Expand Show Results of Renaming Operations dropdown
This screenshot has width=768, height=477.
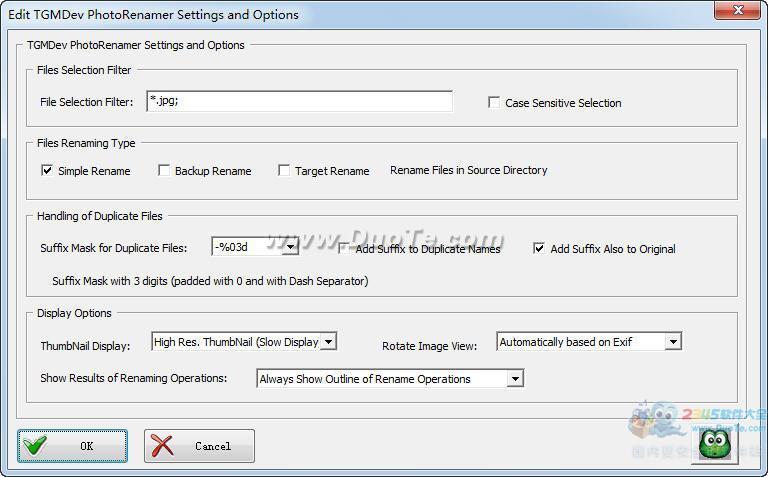click(x=515, y=379)
